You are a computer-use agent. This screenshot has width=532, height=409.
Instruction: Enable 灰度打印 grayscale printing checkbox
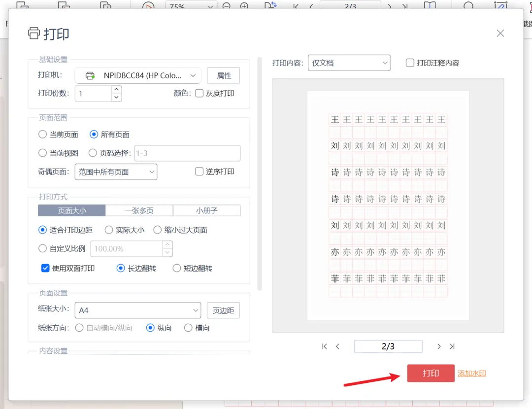[199, 93]
